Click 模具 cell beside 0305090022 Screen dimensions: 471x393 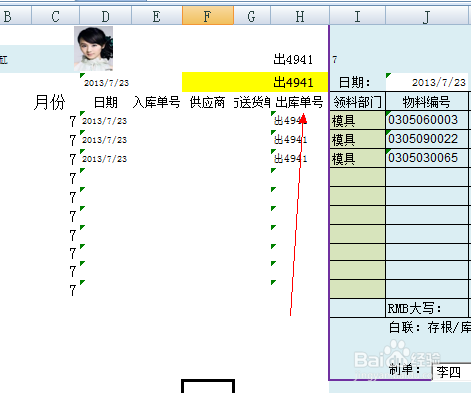pyautogui.click(x=357, y=139)
